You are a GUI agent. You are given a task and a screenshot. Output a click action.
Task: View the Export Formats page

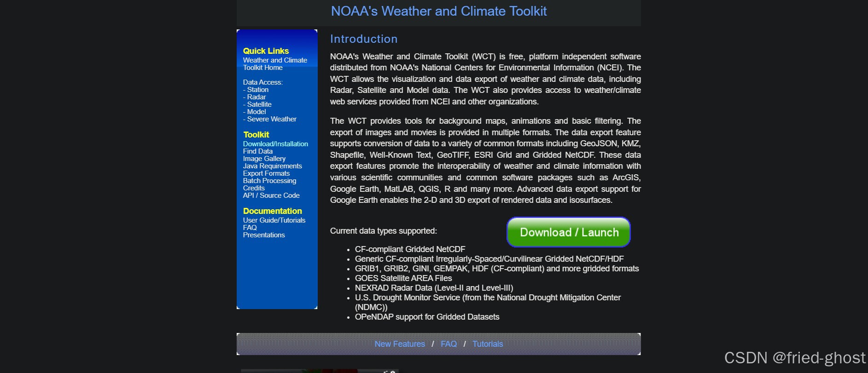266,173
